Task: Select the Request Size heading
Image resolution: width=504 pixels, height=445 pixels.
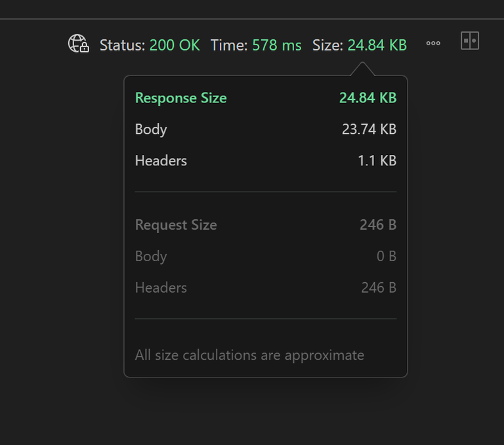Action: click(176, 225)
